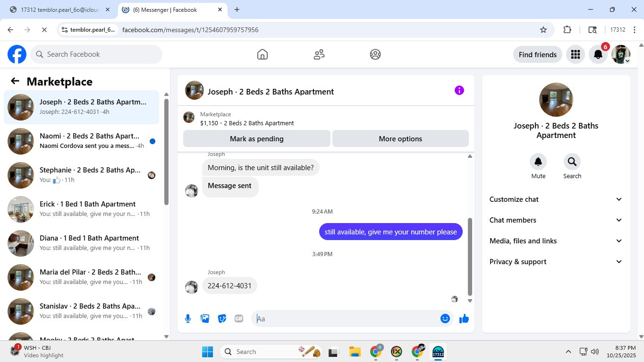Open Stephanie 2 Beds 2 Baths conversation

click(x=82, y=175)
